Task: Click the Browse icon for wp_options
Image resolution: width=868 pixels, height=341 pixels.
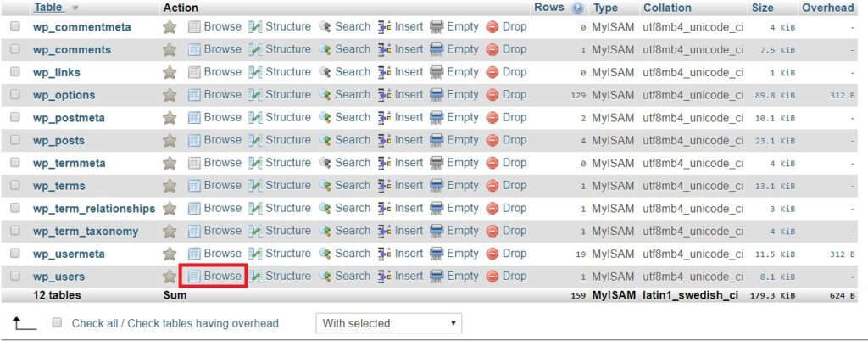Action: tap(194, 95)
